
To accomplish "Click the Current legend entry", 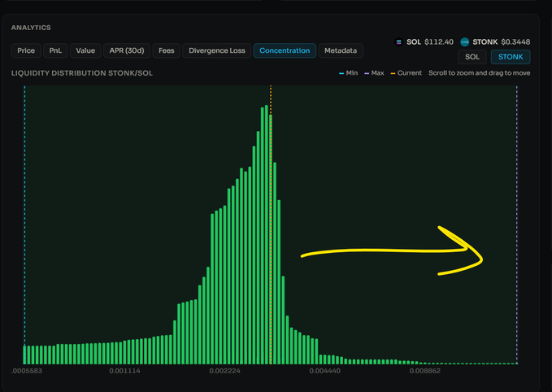I will pyautogui.click(x=406, y=73).
